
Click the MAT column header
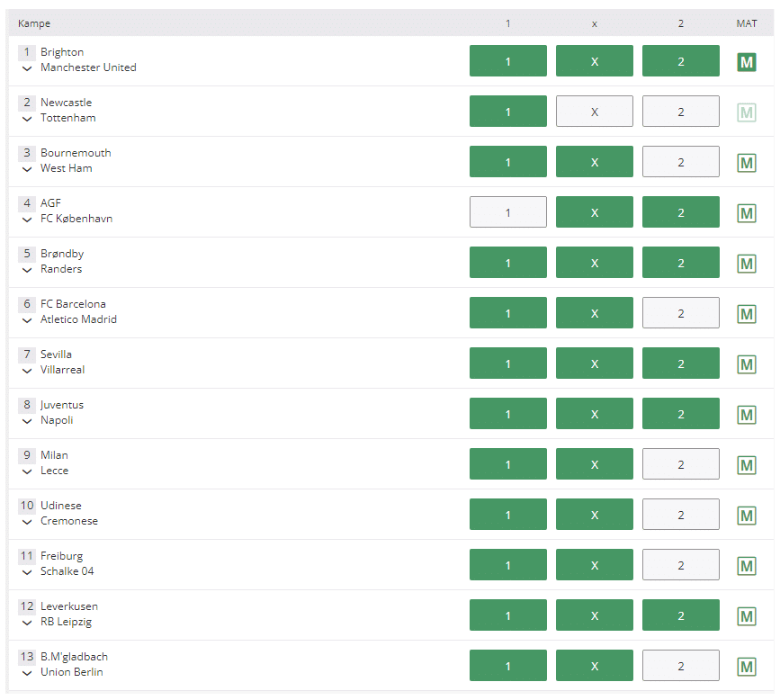point(747,23)
